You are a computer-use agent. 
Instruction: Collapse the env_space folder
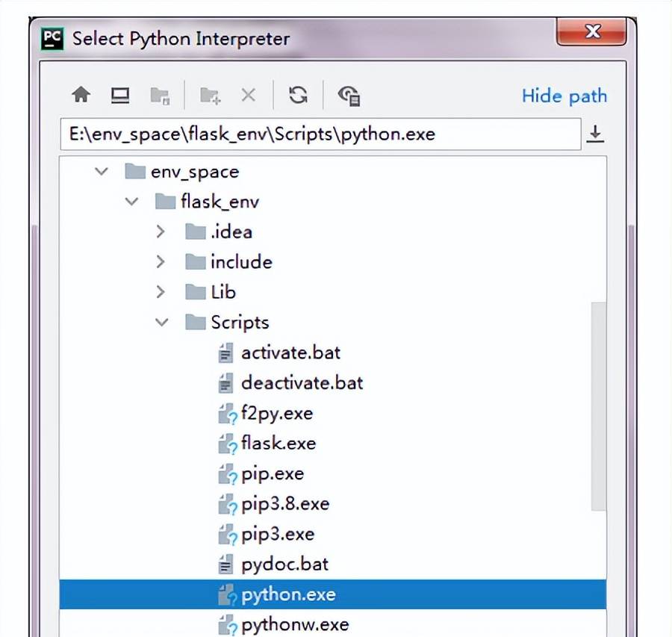[x=101, y=172]
